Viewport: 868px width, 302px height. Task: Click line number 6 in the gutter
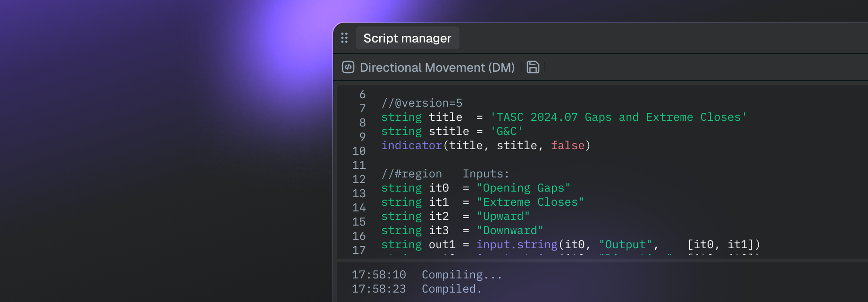click(x=362, y=94)
